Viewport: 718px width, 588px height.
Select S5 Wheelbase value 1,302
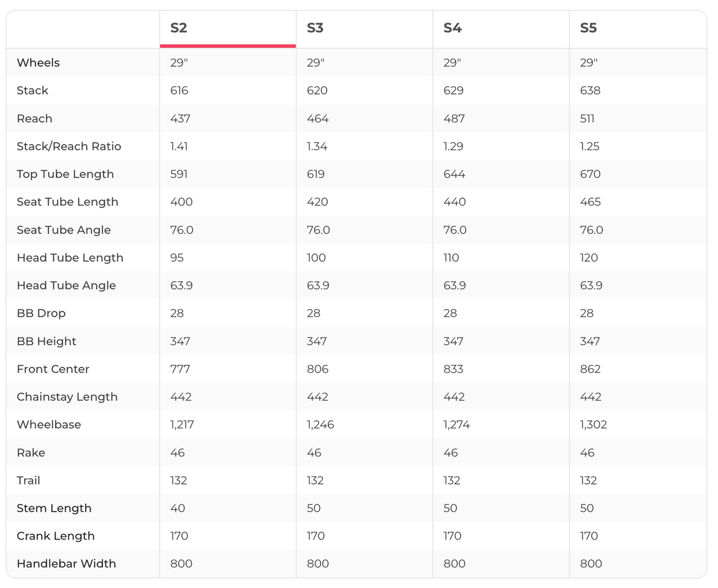tap(593, 425)
